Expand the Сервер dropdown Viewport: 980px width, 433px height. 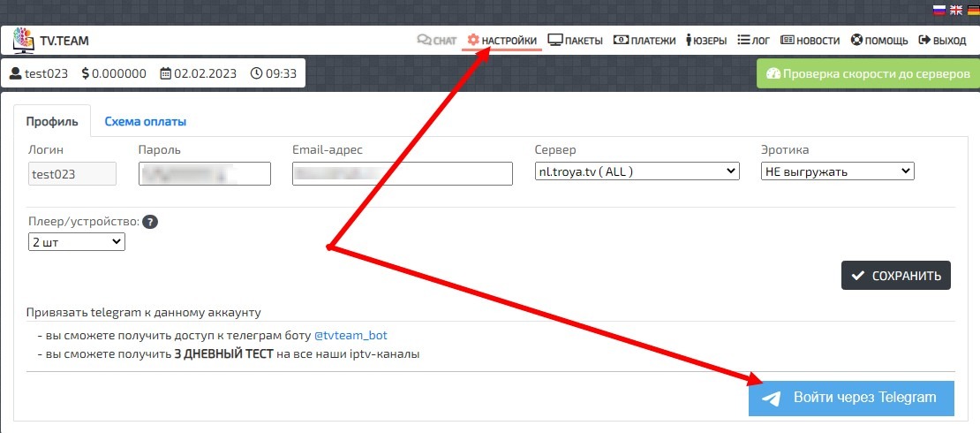[x=637, y=171]
